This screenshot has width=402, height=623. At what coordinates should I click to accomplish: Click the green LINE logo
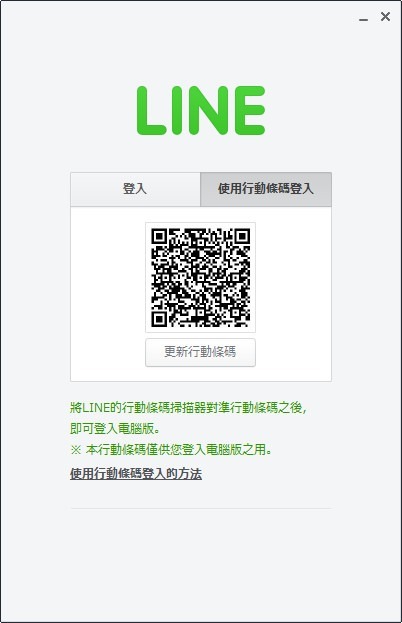click(x=201, y=110)
